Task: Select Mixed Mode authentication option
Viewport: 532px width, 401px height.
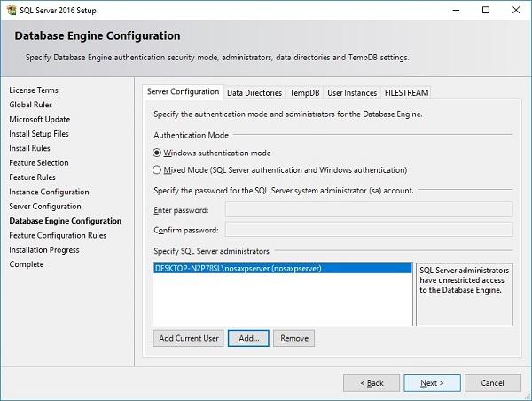Action: [158, 169]
